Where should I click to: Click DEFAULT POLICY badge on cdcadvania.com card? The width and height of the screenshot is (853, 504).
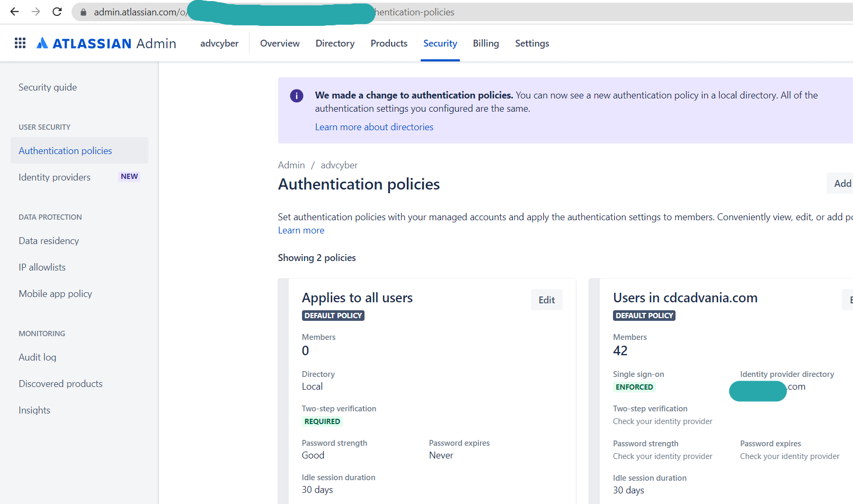644,316
